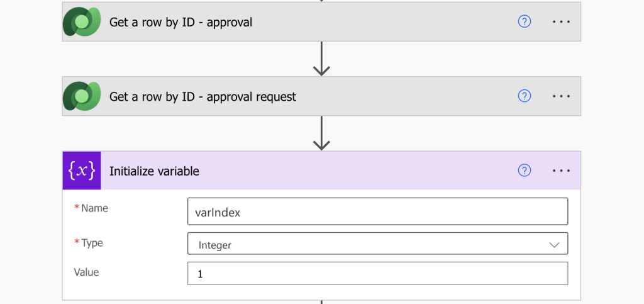Expand the Get a row by ID - approval card
The image size is (644, 304).
321,22
